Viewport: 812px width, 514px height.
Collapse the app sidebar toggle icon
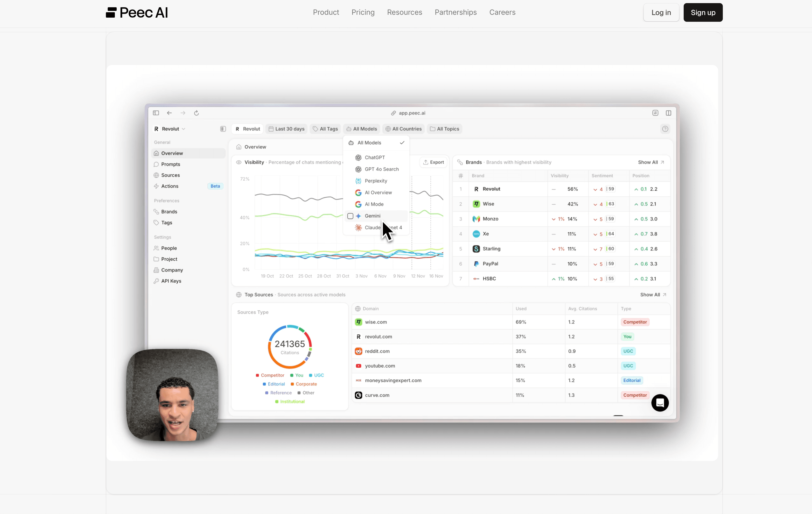tap(223, 129)
